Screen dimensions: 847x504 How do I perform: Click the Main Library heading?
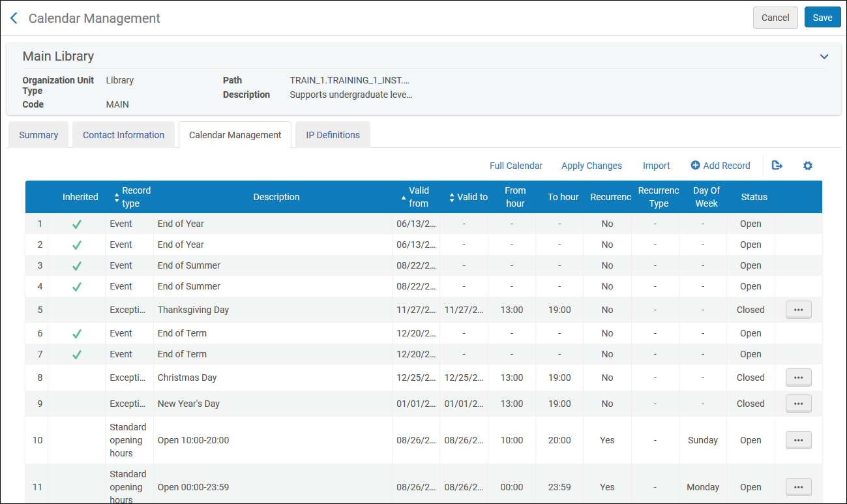[x=58, y=56]
